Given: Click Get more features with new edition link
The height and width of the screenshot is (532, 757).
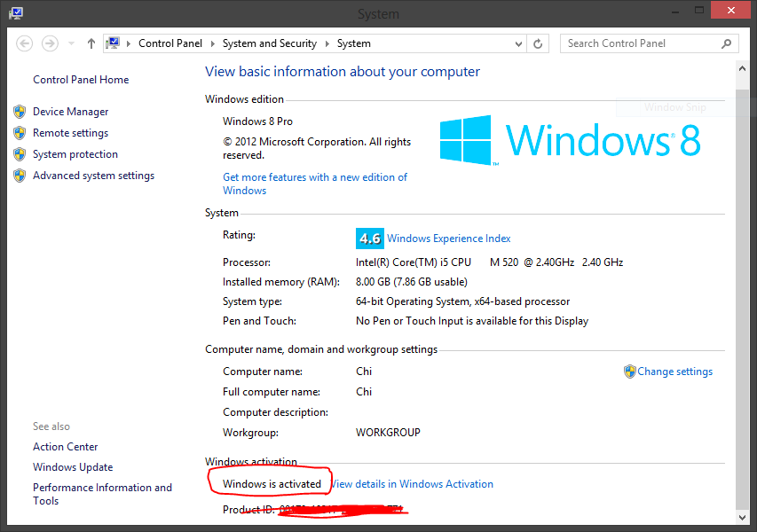Looking at the screenshot, I should 315,184.
